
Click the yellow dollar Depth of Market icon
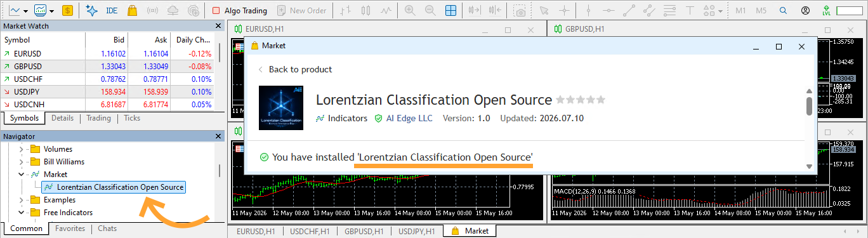(68, 11)
